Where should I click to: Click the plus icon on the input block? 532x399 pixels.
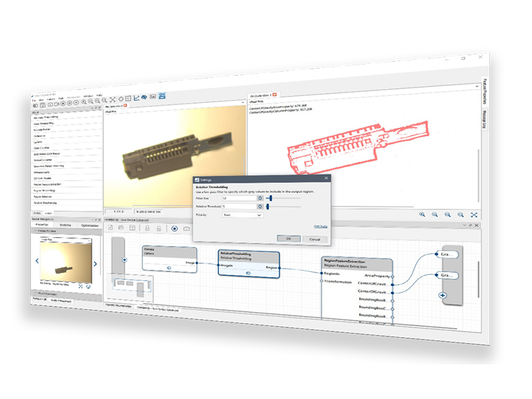(124, 260)
